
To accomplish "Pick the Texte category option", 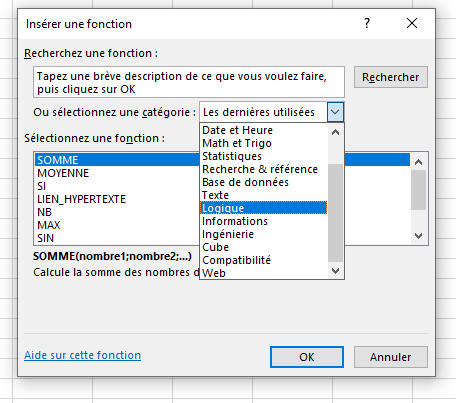I will tap(263, 195).
